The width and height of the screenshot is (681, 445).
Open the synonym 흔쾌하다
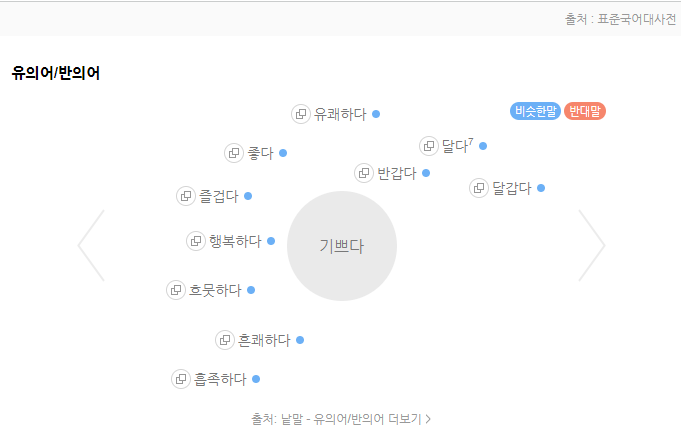(264, 340)
